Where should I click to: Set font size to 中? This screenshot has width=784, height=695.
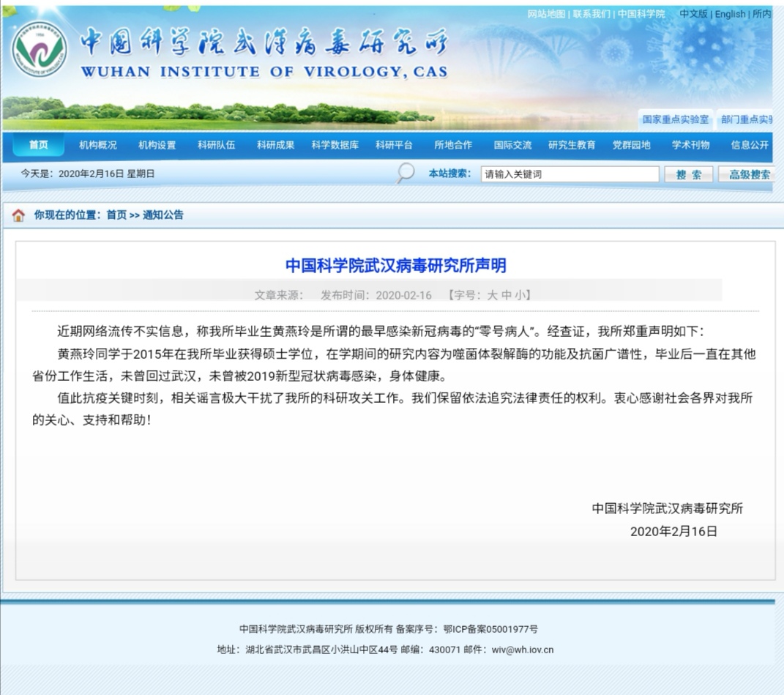(x=506, y=295)
